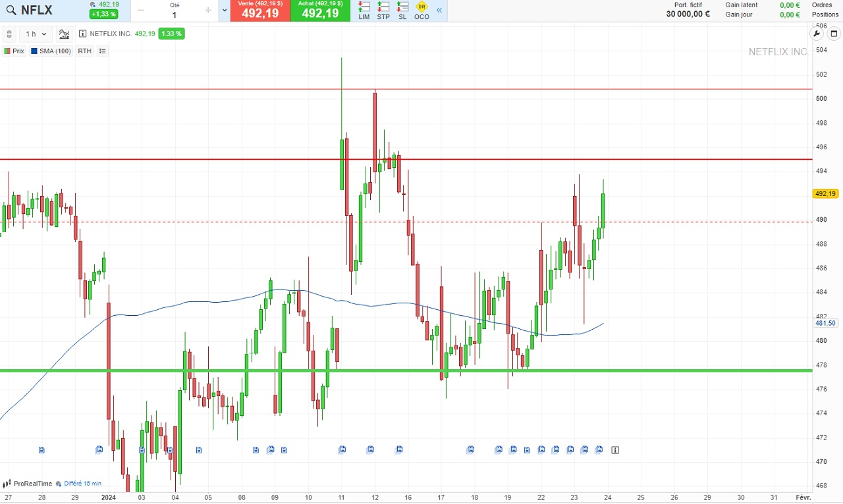
Task: Toggle the Prix legend item
Action: click(x=14, y=51)
